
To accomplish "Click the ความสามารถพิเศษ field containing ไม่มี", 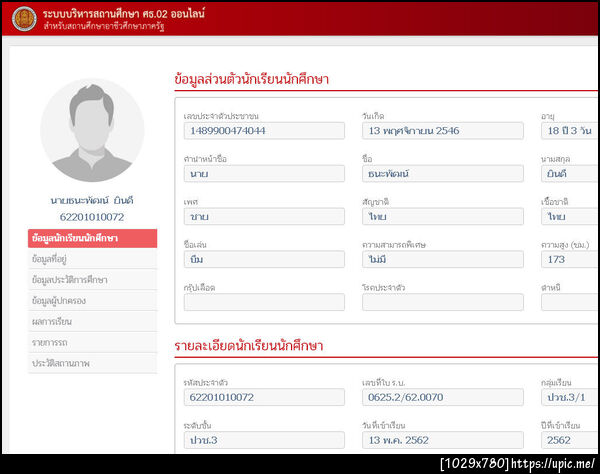I will click(x=443, y=259).
